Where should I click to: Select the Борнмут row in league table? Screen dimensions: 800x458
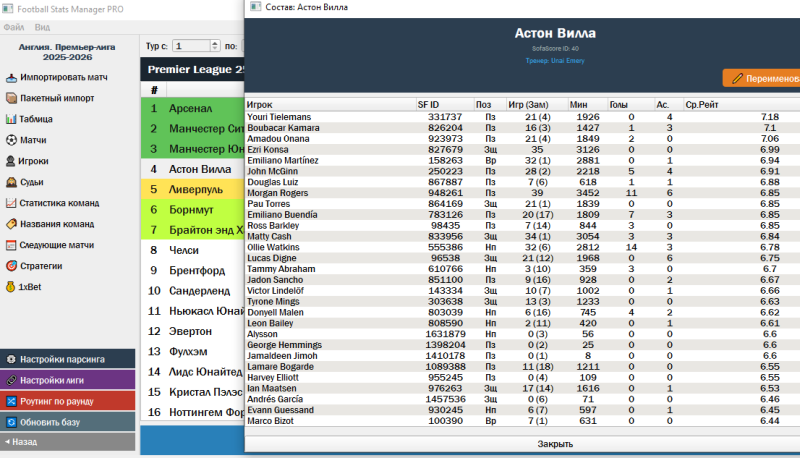pyautogui.click(x=193, y=210)
